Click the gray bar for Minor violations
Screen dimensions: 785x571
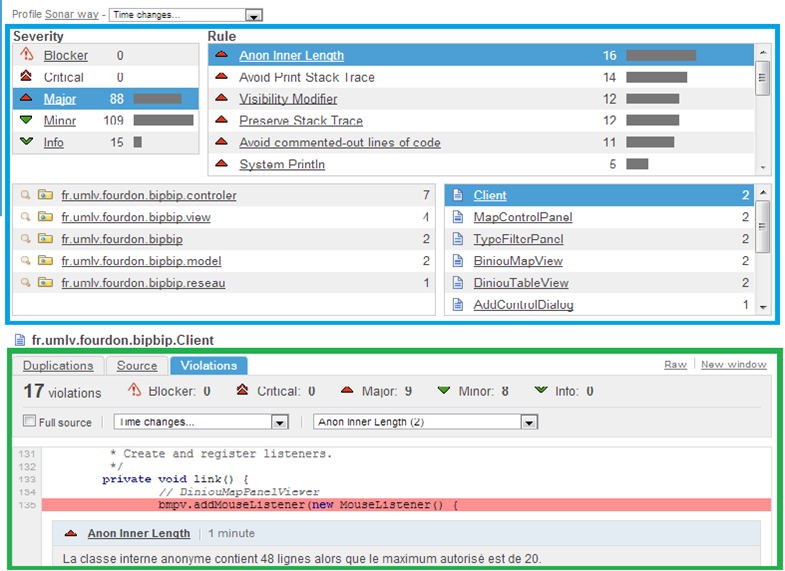163,121
